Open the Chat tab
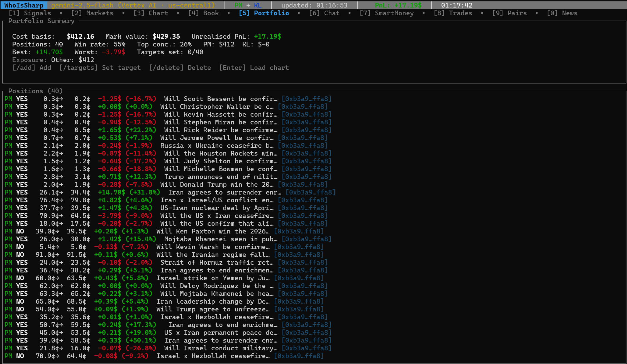627x364 pixels. (x=324, y=13)
